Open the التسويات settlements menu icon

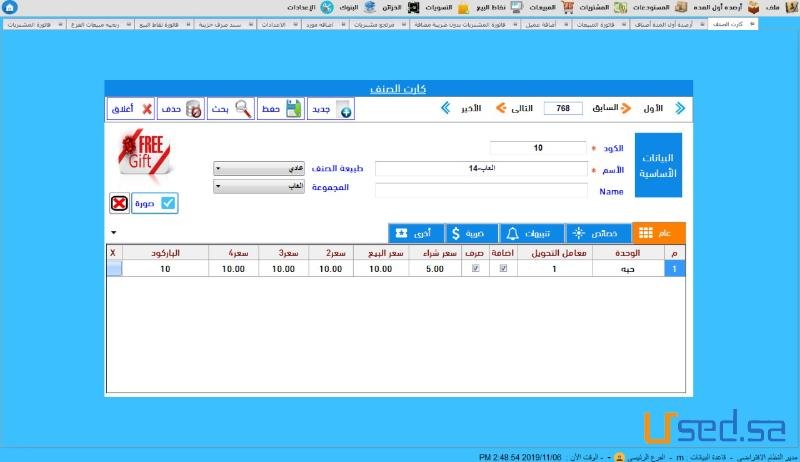point(463,7)
